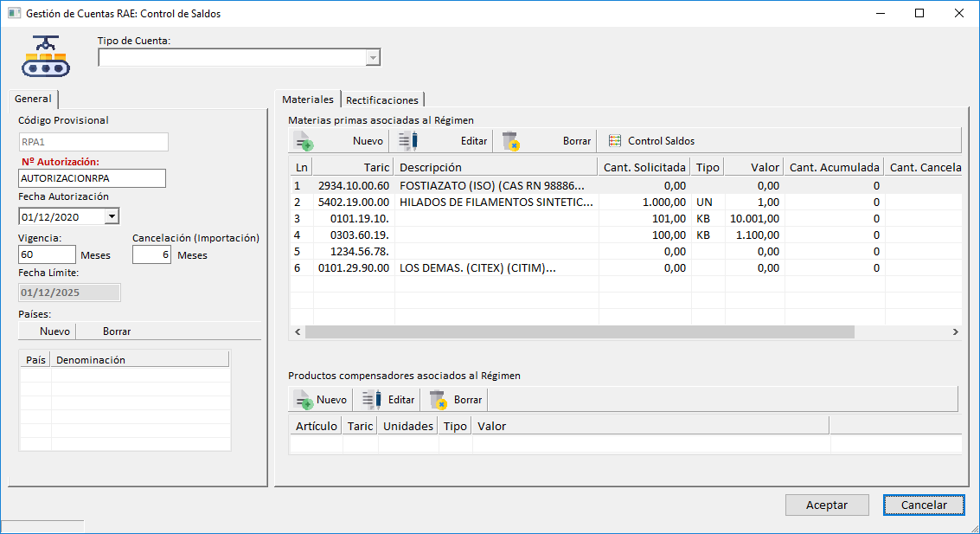Screen dimensions: 980x534
Task: Expand the Tipo de Cuenta dropdown
Action: 373,58
